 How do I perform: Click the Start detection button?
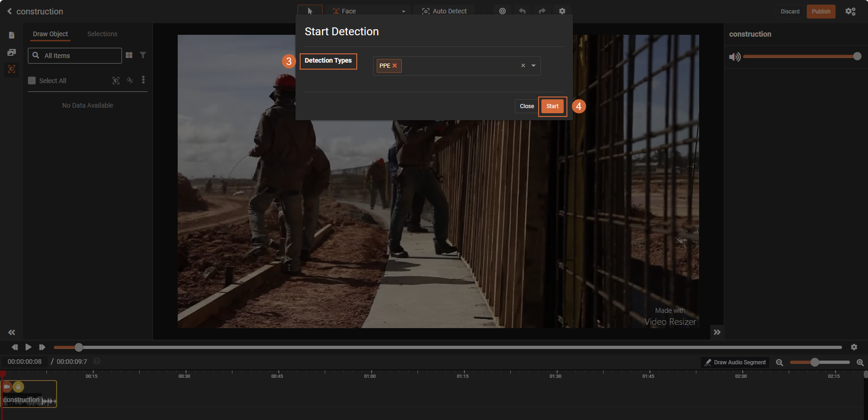tap(552, 106)
